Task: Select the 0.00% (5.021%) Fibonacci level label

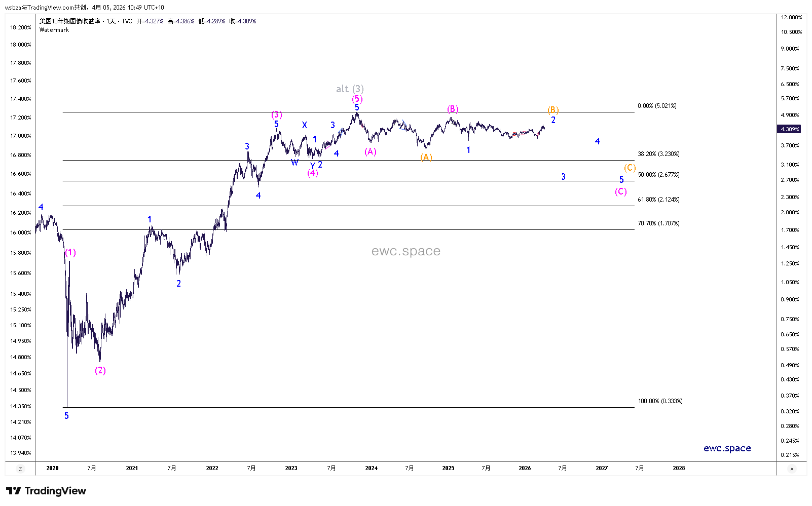Action: [657, 106]
